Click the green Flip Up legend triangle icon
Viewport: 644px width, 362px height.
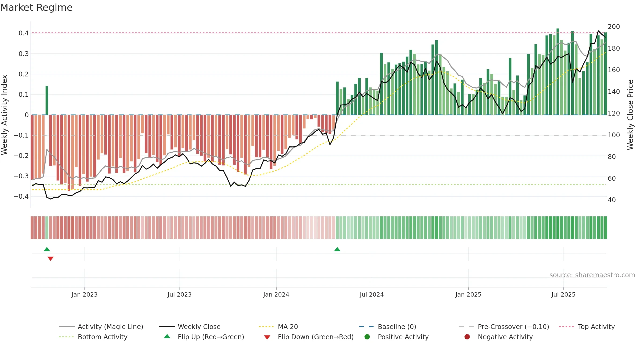pos(167,336)
